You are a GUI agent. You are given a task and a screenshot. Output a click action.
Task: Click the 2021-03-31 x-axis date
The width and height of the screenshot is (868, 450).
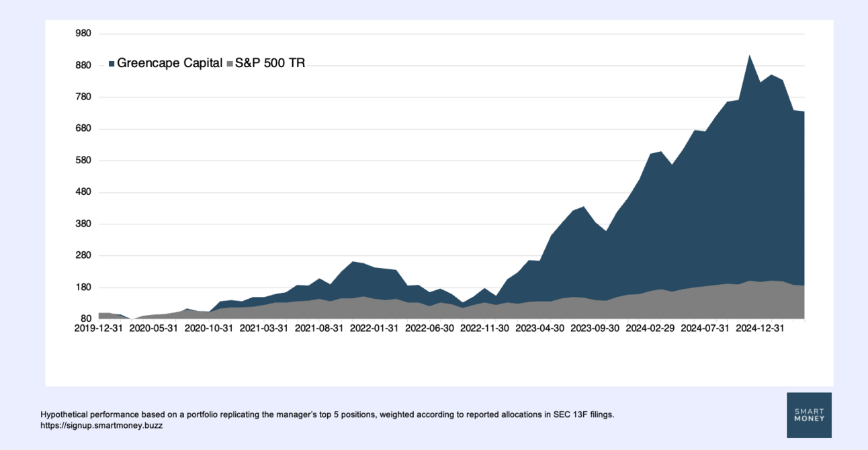click(264, 328)
